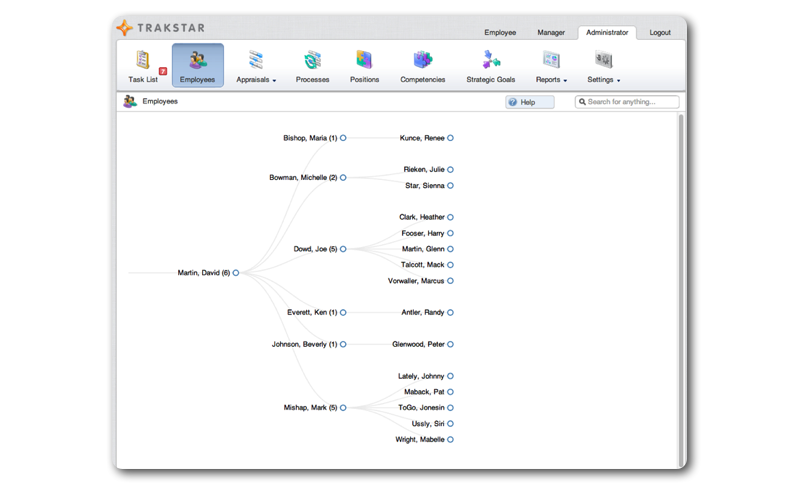Collapse the Dowd, Joe (5) node
The width and height of the screenshot is (800, 500).
tap(343, 249)
